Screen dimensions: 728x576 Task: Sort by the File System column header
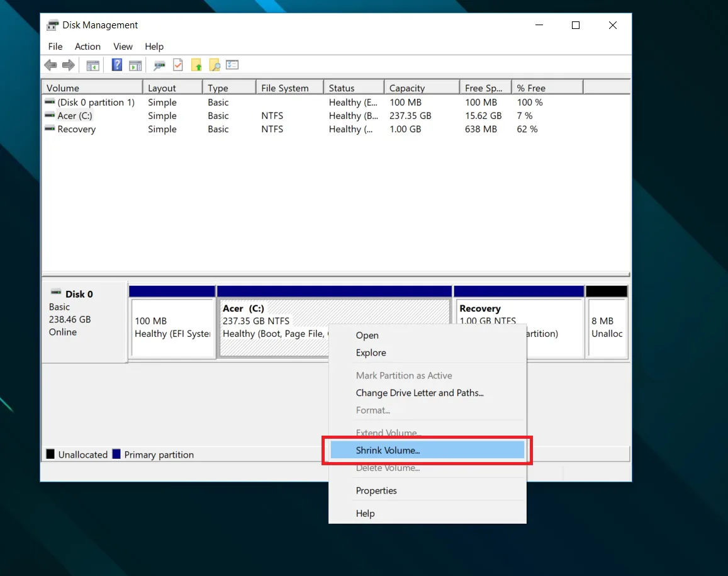click(x=289, y=88)
